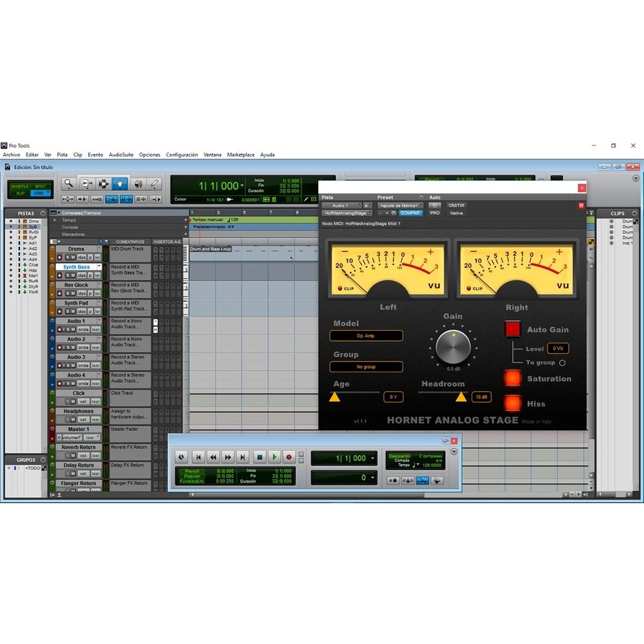This screenshot has width=644, height=644.
Task: Open the AudioSuite menu
Action: pos(121,155)
